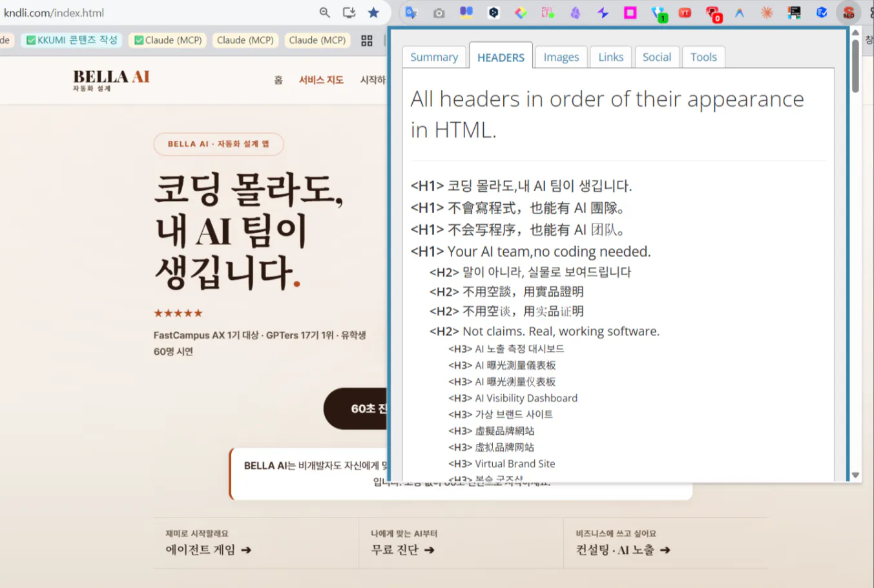Screen dimensions: 874x588
Task: Open the orange starburst Claude extension
Action: (x=767, y=13)
